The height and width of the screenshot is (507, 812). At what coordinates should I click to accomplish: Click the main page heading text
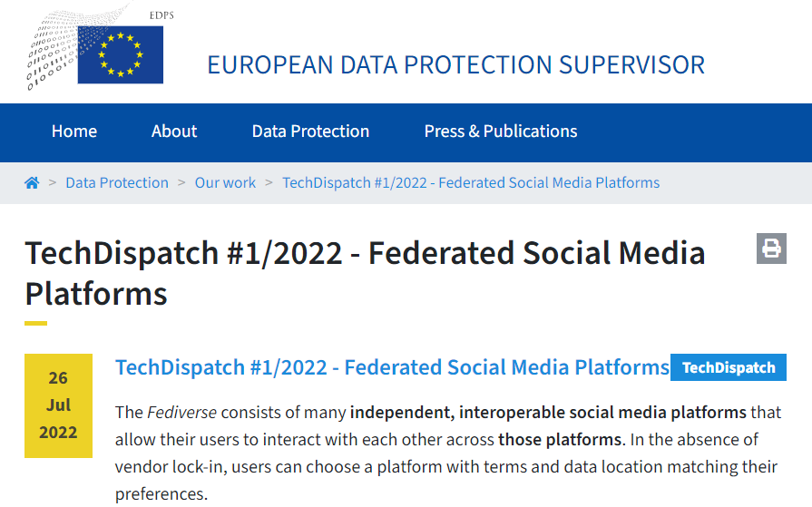pyautogui.click(x=365, y=273)
